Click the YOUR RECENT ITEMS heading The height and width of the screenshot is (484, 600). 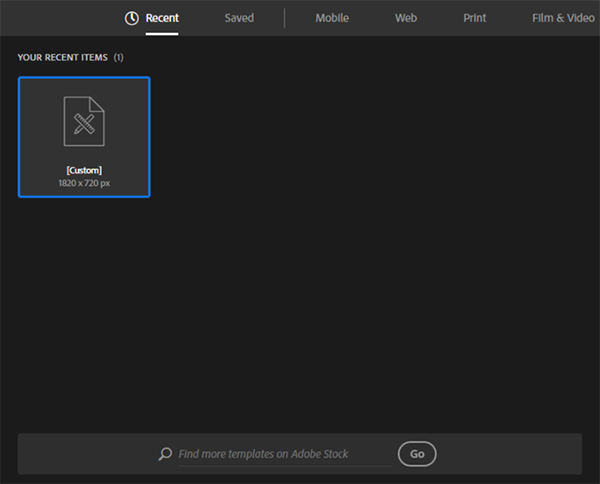[62, 57]
